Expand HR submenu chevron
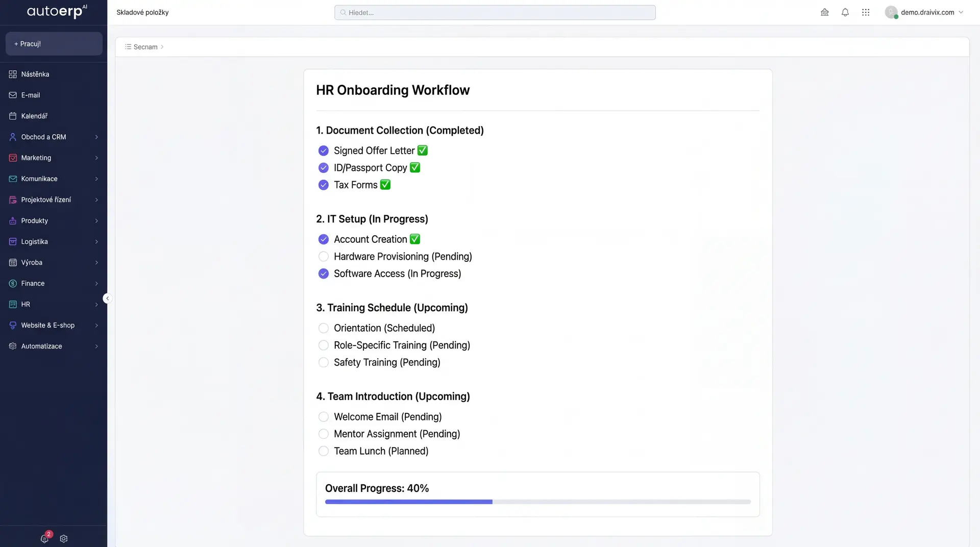 click(96, 305)
